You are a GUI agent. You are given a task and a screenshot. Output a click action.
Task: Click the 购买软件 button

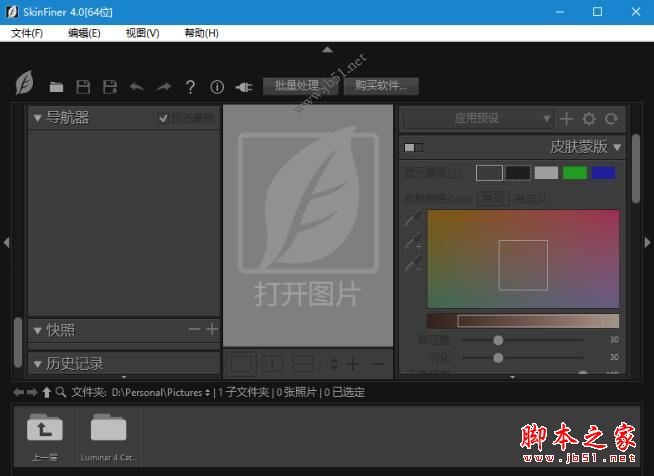click(382, 86)
